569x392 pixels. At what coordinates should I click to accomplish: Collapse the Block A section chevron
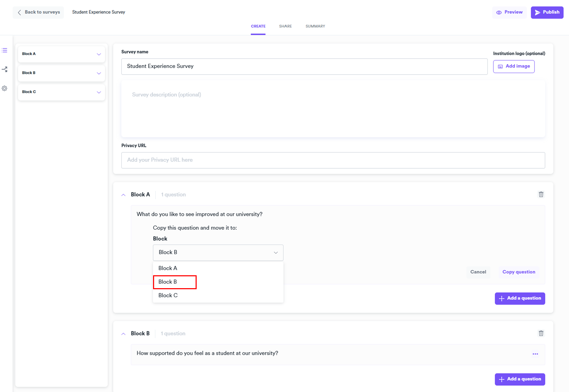click(123, 195)
